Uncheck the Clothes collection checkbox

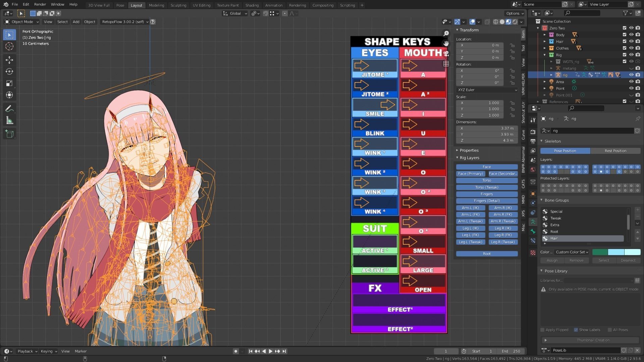coord(625,48)
